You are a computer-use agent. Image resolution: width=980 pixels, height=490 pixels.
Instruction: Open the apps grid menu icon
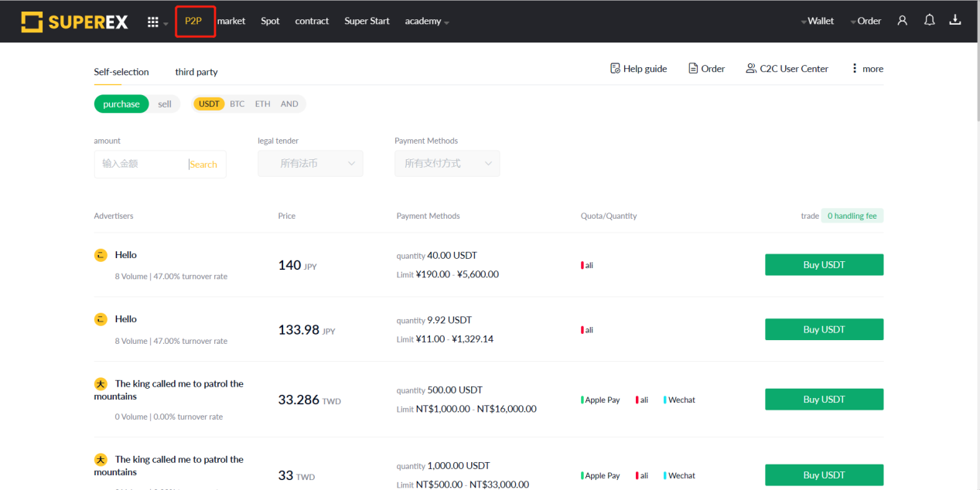pyautogui.click(x=153, y=22)
